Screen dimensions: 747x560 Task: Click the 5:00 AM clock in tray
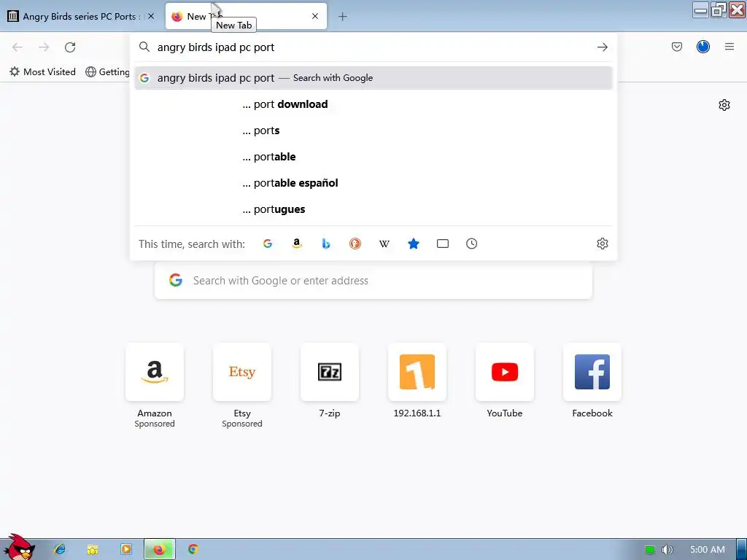(x=708, y=550)
